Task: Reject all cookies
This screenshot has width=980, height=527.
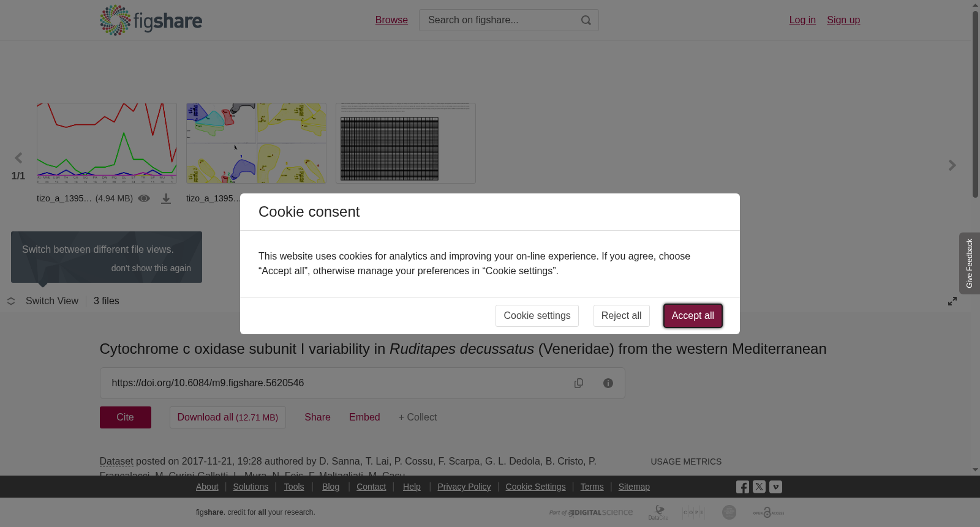Action: (621, 316)
